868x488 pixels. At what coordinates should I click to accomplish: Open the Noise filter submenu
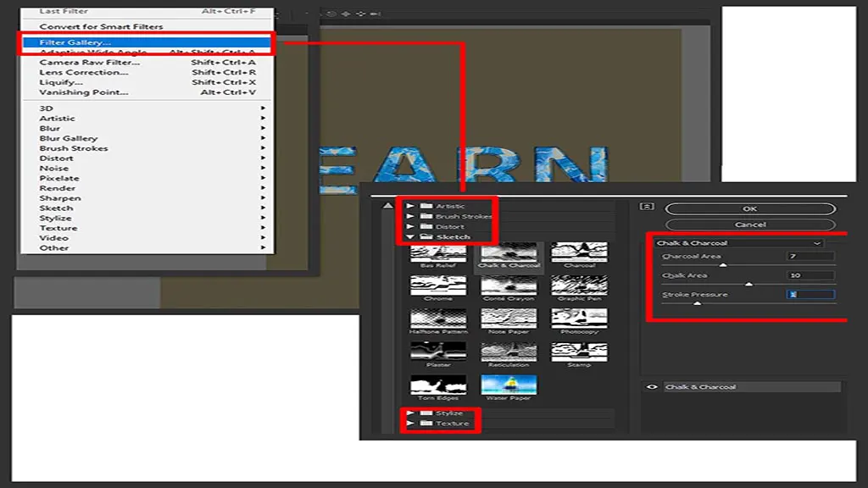pos(147,169)
